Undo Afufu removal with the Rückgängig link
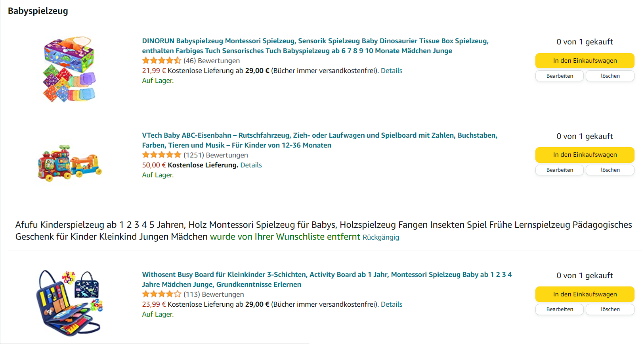 pyautogui.click(x=381, y=237)
